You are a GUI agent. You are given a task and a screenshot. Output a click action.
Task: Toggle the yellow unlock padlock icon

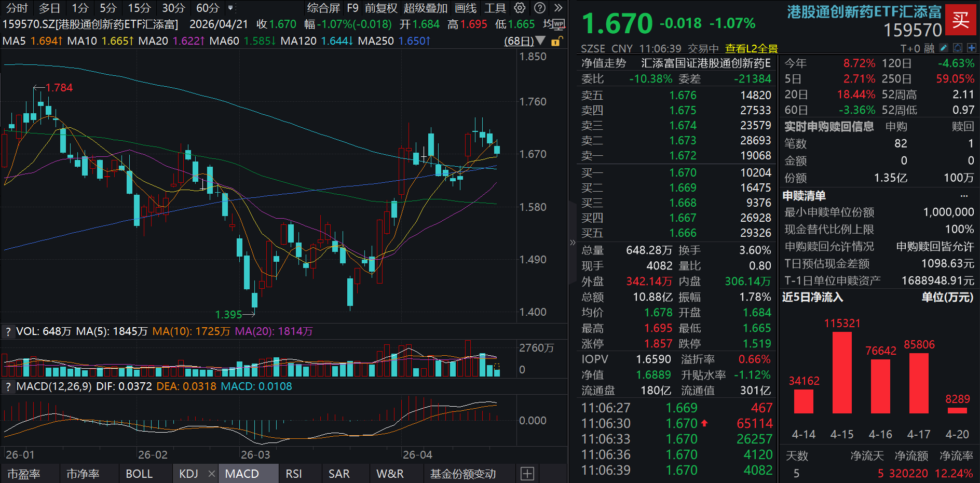(556, 42)
